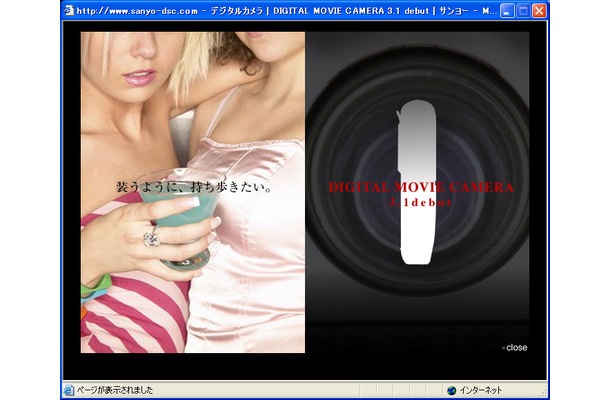The width and height of the screenshot is (610, 400).
Task: Click the 'ページが表示されました' status text
Action: tap(115, 390)
